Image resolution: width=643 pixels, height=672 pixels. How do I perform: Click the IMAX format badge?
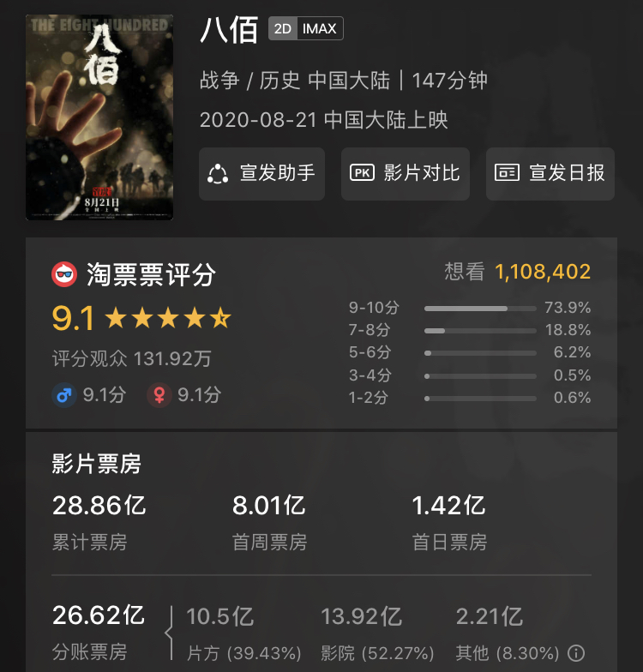pyautogui.click(x=319, y=28)
